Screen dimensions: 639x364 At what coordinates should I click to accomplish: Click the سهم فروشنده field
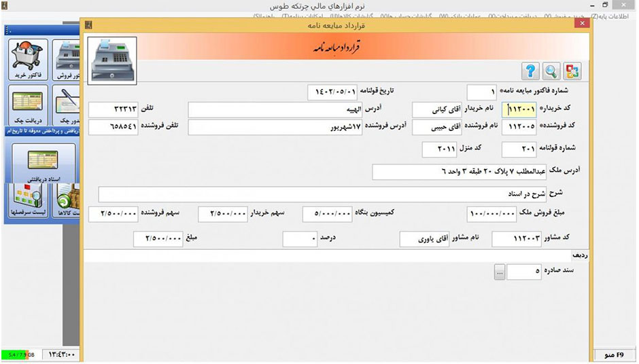(114, 214)
